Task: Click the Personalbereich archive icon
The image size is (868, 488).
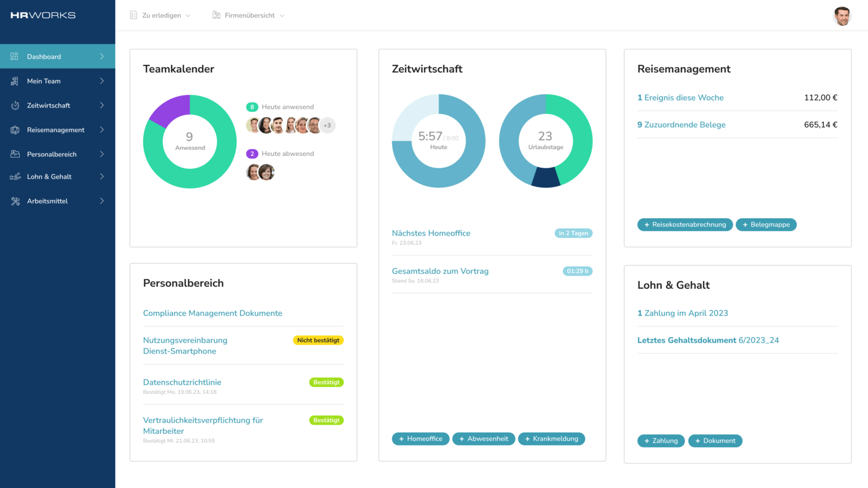Action: tap(14, 154)
